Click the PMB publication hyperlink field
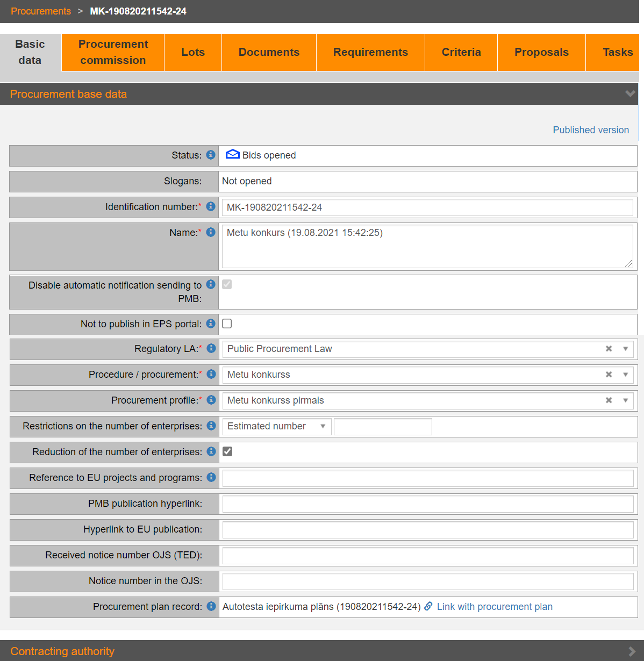This screenshot has height=661, width=644. (x=428, y=504)
